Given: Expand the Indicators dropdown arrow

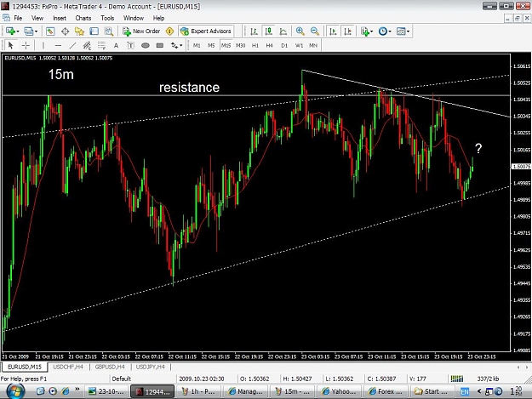Looking at the screenshot, I should tap(372, 31).
